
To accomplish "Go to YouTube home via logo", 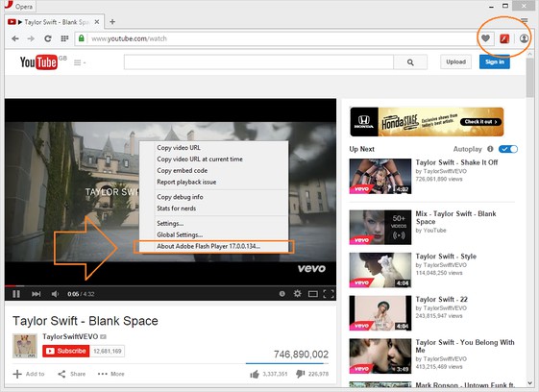I will coord(38,62).
